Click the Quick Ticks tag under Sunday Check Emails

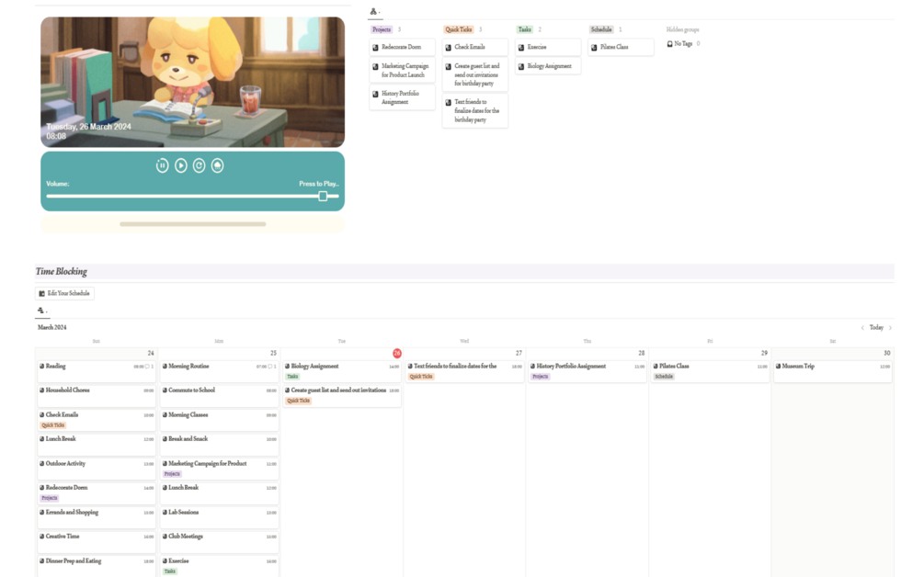pos(53,425)
